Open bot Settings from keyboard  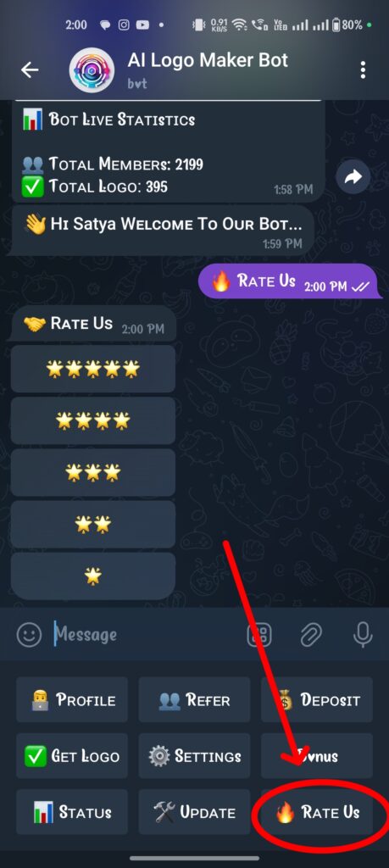[x=194, y=756]
